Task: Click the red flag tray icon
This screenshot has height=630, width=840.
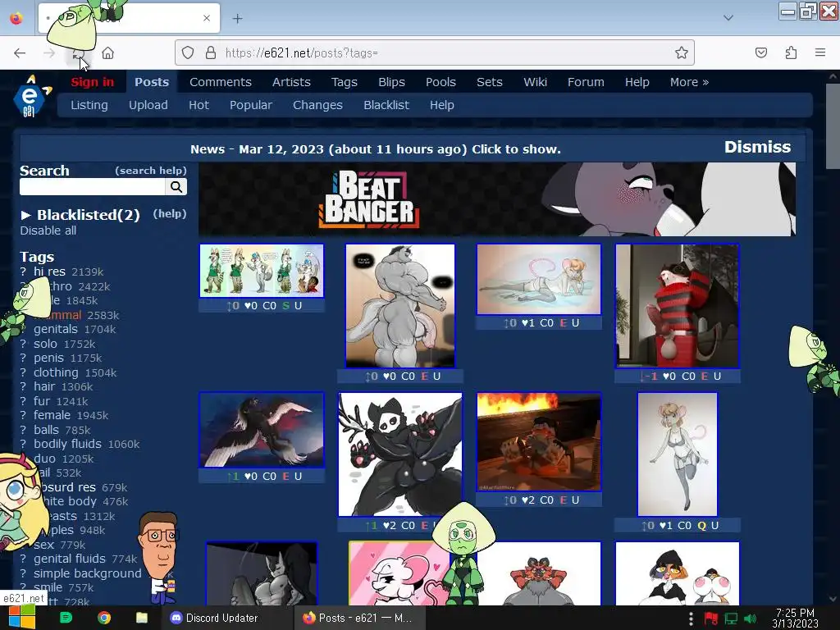Action: 711,619
